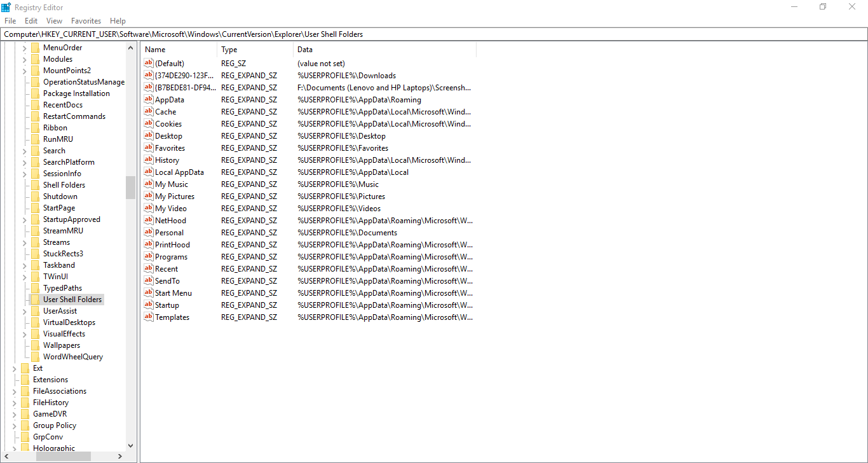Sort values by the Data column header
Image resolution: width=868 pixels, height=463 pixels.
tap(385, 50)
